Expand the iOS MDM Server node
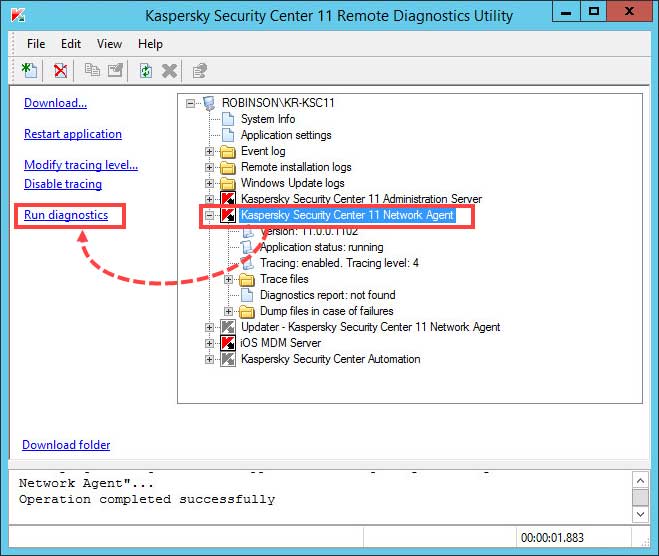Screen dimensions: 659x556 209,343
